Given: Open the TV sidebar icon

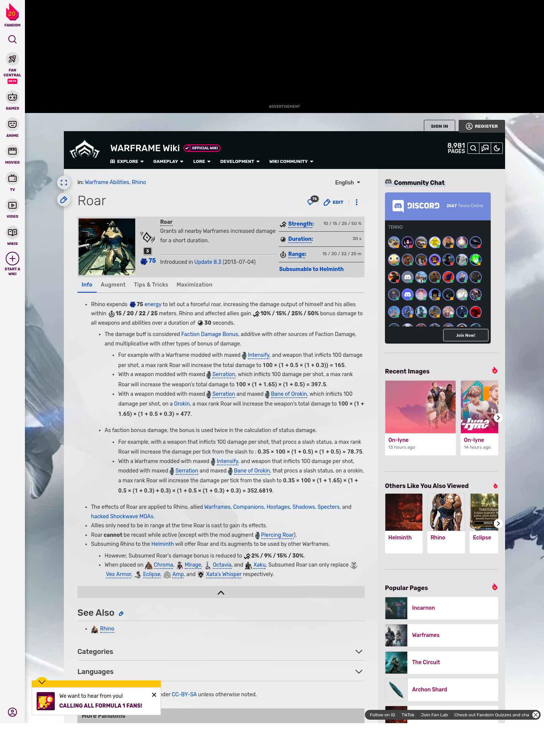Looking at the screenshot, I should 12,178.
